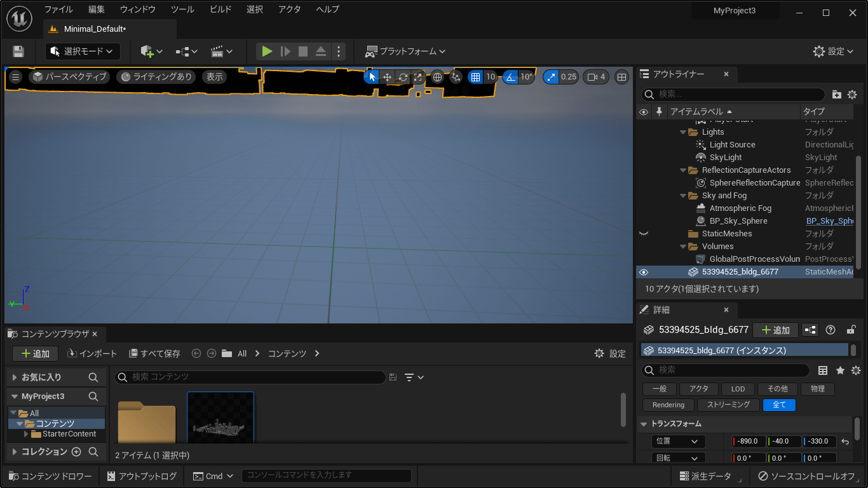The height and width of the screenshot is (488, 868).
Task: Open the Blueprint/script icon beside 追加 in Details
Action: click(810, 330)
